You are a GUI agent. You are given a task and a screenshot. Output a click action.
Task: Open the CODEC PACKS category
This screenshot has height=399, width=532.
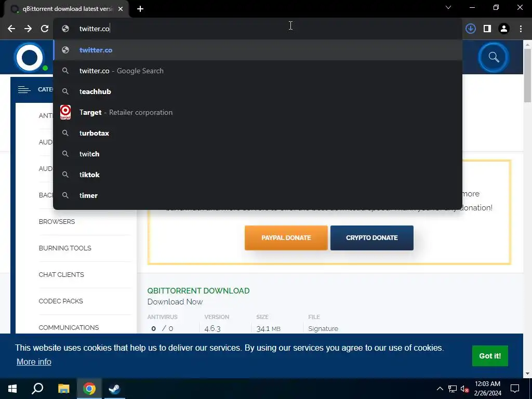(61, 301)
